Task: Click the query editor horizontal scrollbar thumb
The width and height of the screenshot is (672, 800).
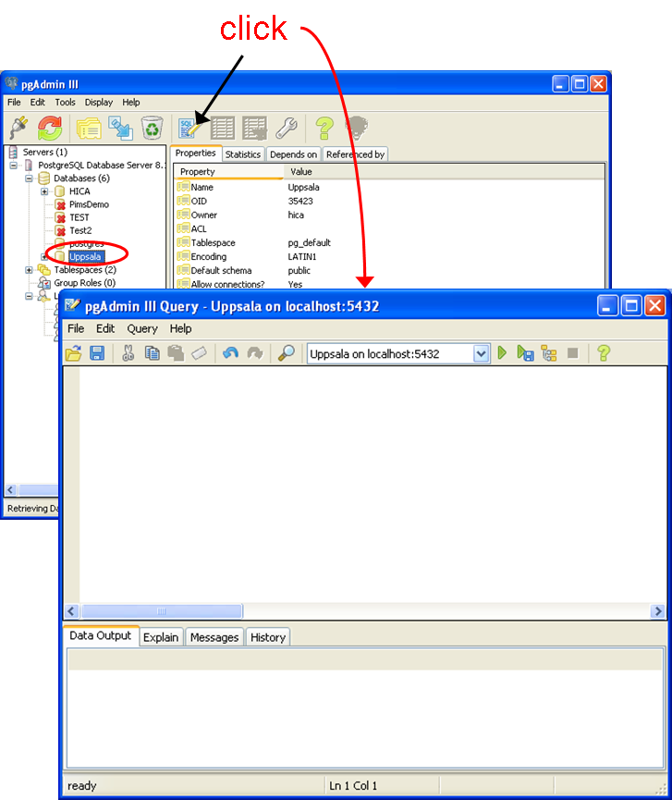Action: click(x=162, y=611)
